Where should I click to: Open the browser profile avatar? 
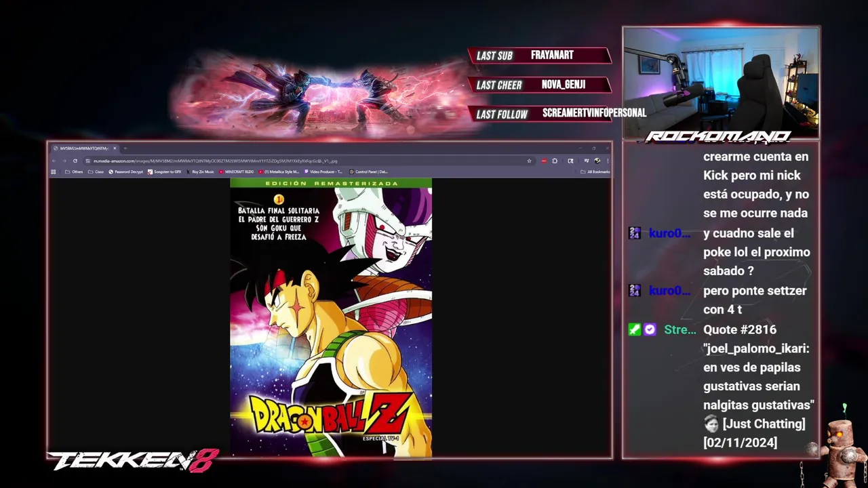click(597, 161)
